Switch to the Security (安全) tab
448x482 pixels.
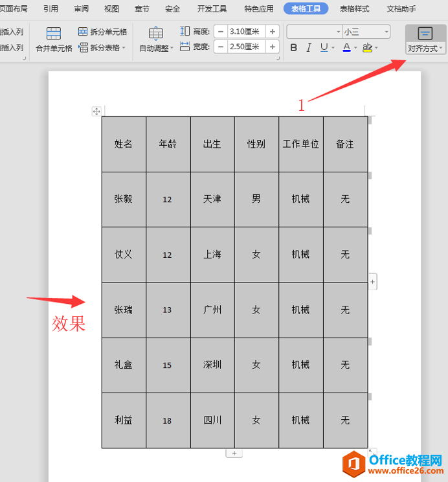coord(172,9)
